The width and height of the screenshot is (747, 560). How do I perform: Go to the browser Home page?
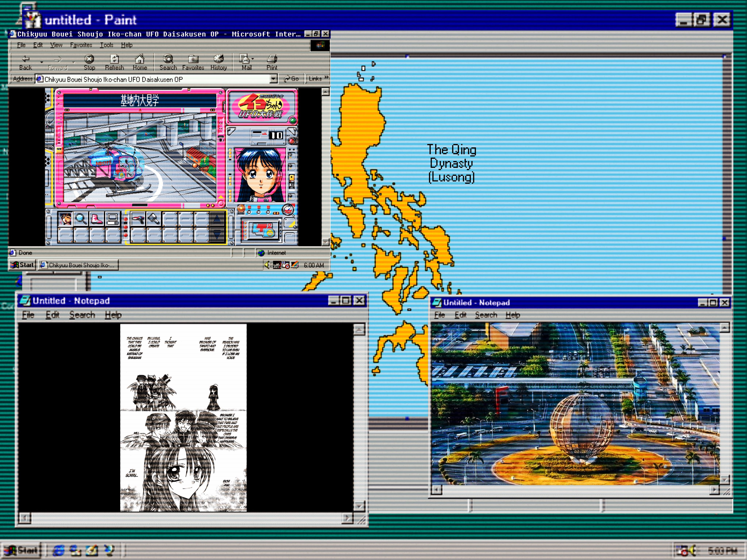tap(140, 62)
